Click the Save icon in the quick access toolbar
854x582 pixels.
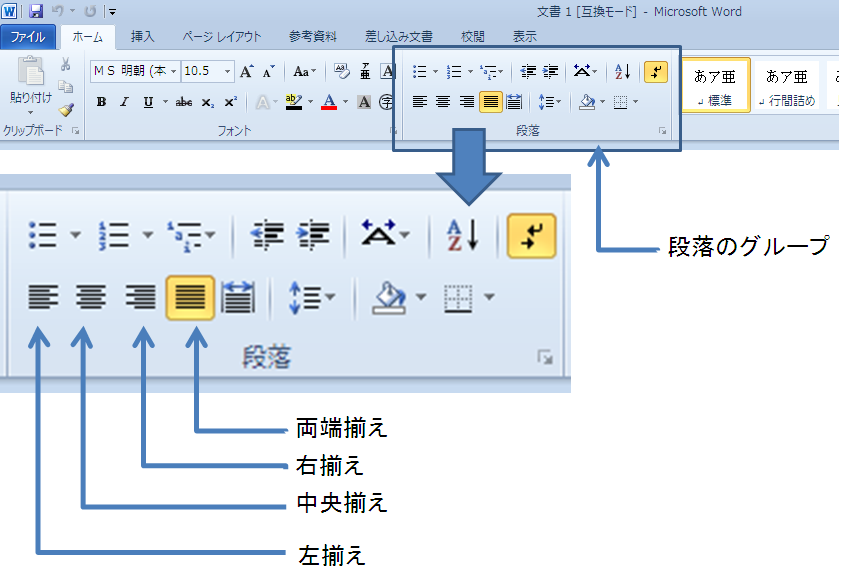click(36, 11)
